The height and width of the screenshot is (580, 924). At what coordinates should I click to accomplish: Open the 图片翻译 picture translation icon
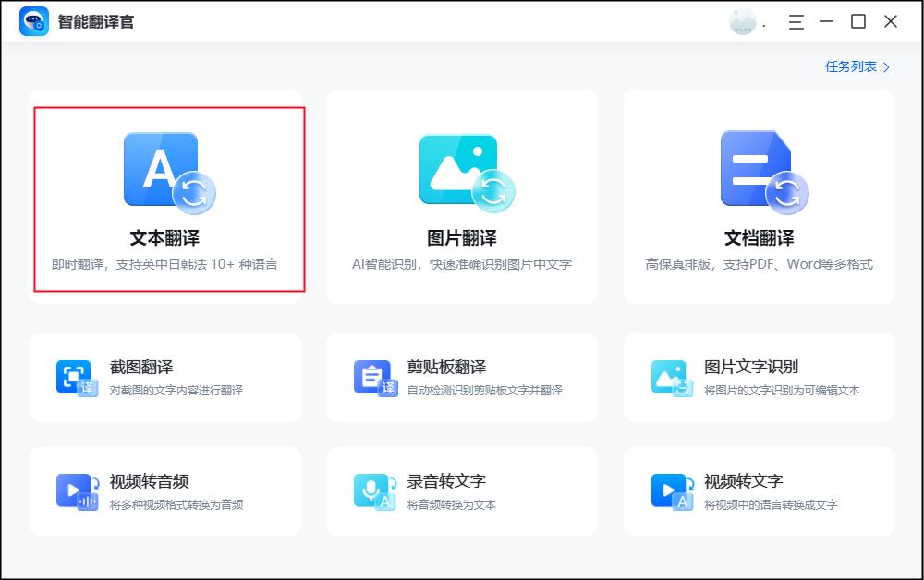[459, 171]
